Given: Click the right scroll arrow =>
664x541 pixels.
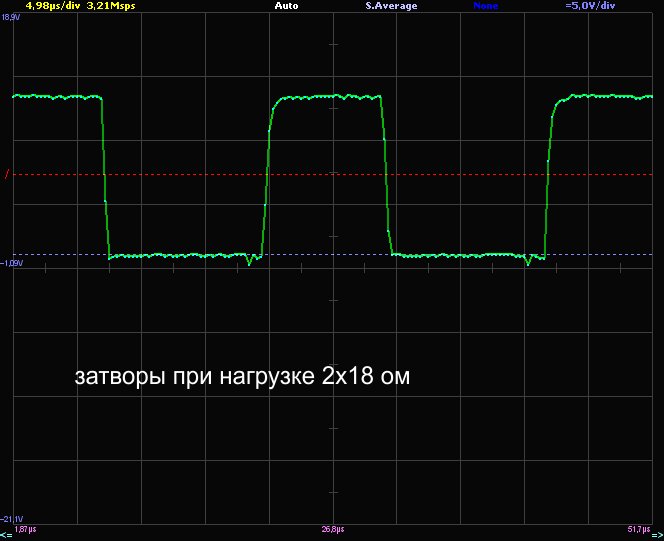Looking at the screenshot, I should [x=658, y=536].
